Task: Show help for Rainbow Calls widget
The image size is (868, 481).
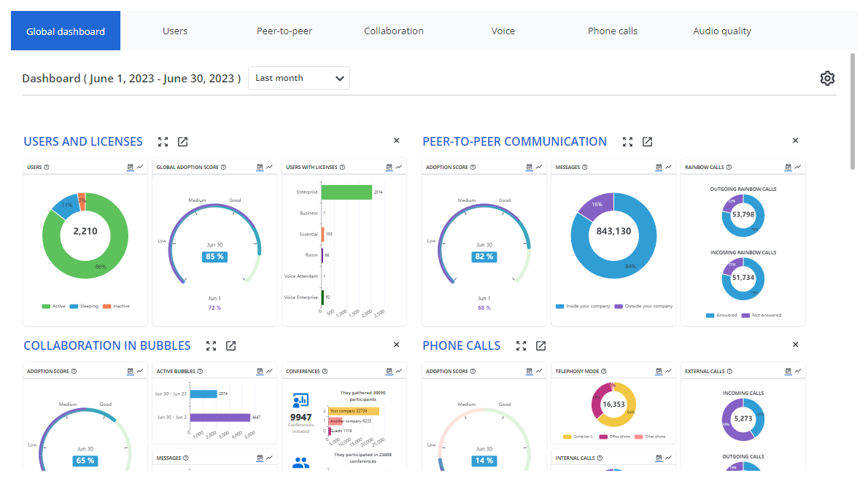Action: (729, 167)
